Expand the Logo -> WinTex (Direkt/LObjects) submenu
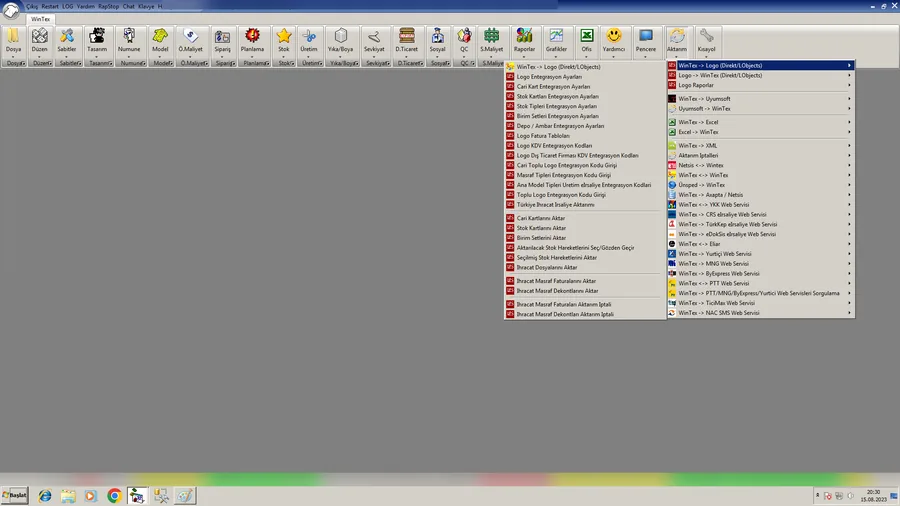This screenshot has height=506, width=900. 761,75
